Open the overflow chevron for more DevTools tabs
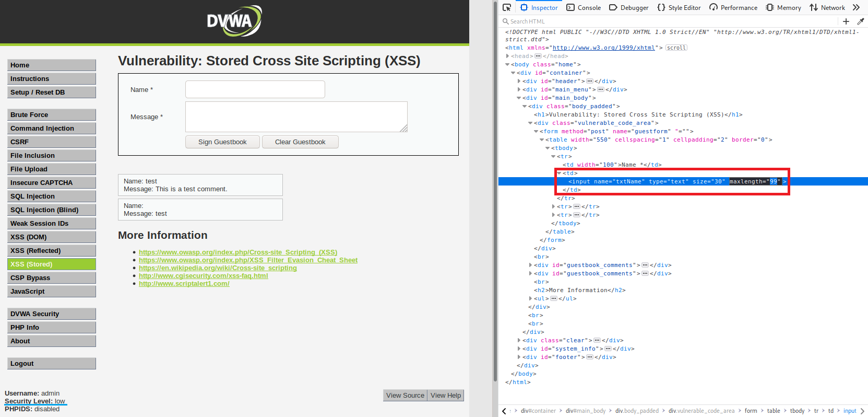868x417 pixels. [x=856, y=7]
